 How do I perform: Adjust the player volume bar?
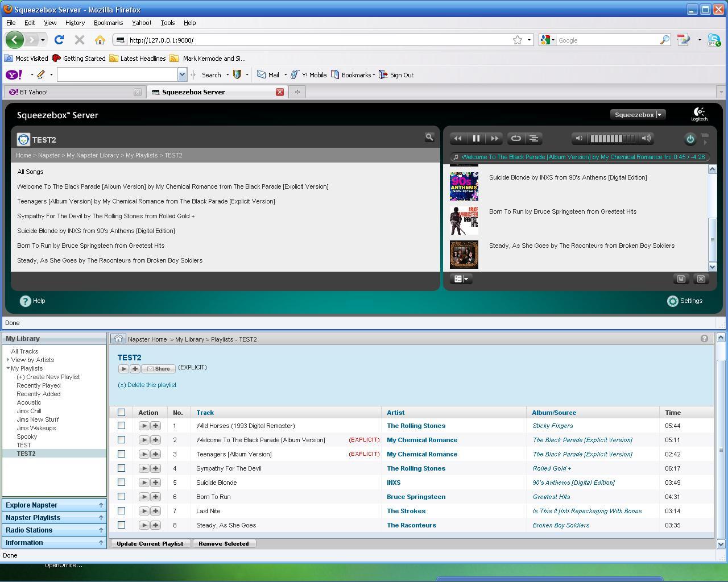(613, 138)
